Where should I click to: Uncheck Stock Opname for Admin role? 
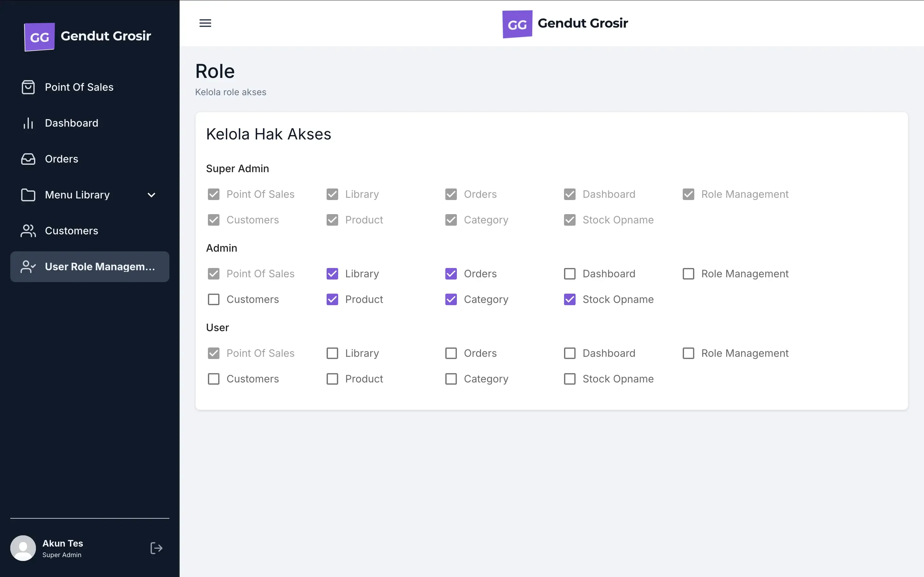[x=569, y=299]
